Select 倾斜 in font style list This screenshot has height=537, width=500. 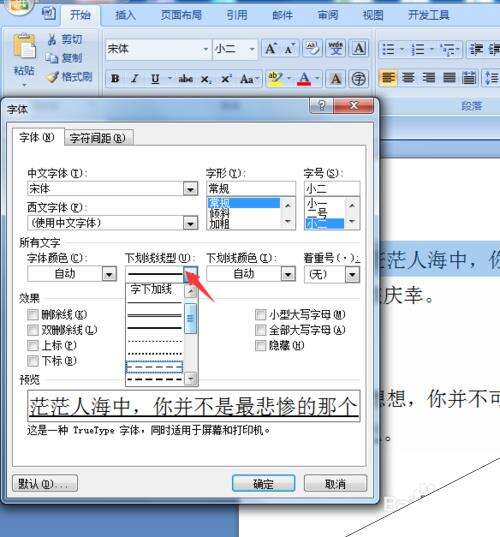[220, 214]
